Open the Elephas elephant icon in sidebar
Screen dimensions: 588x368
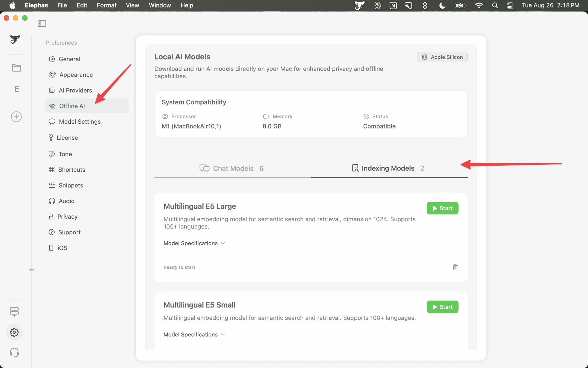(15, 40)
